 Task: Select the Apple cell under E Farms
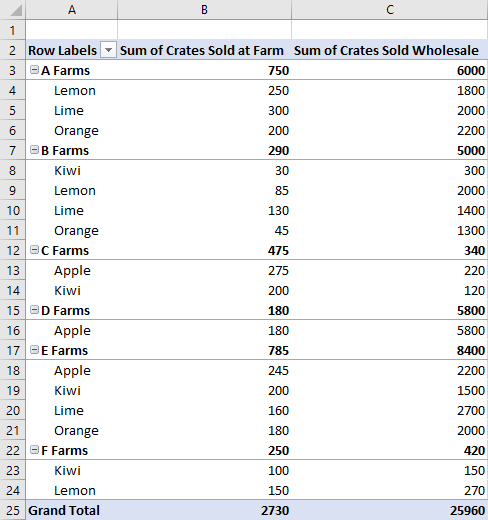[x=72, y=370]
